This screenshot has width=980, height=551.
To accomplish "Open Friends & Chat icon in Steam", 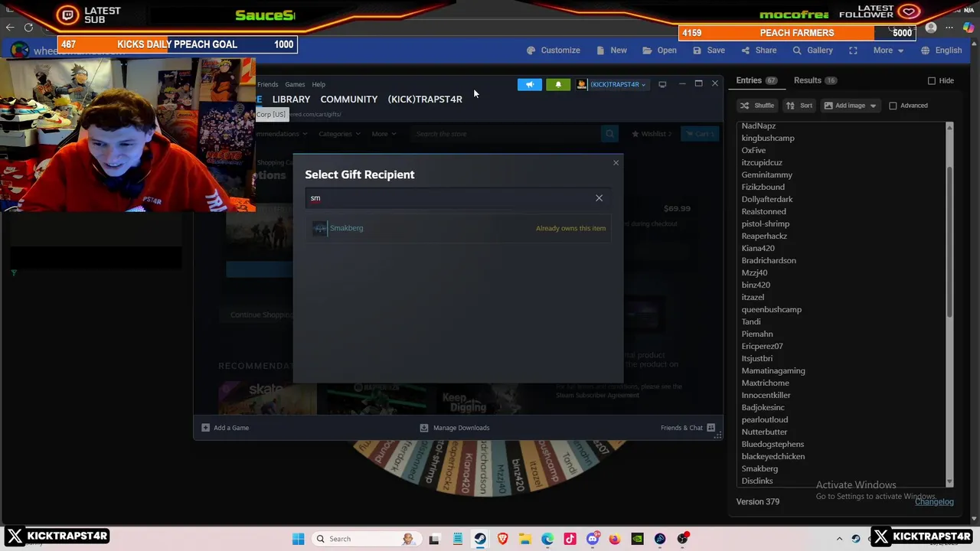I will point(710,428).
